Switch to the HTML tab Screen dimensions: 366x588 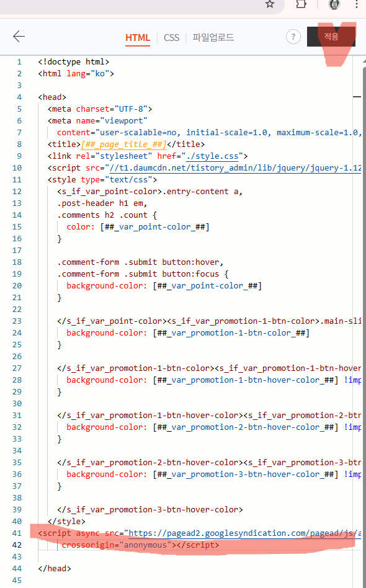pyautogui.click(x=138, y=37)
